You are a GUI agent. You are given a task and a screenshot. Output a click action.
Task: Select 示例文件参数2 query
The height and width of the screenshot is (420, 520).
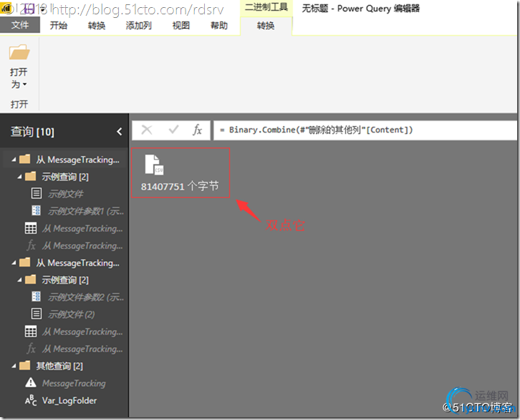(x=86, y=297)
